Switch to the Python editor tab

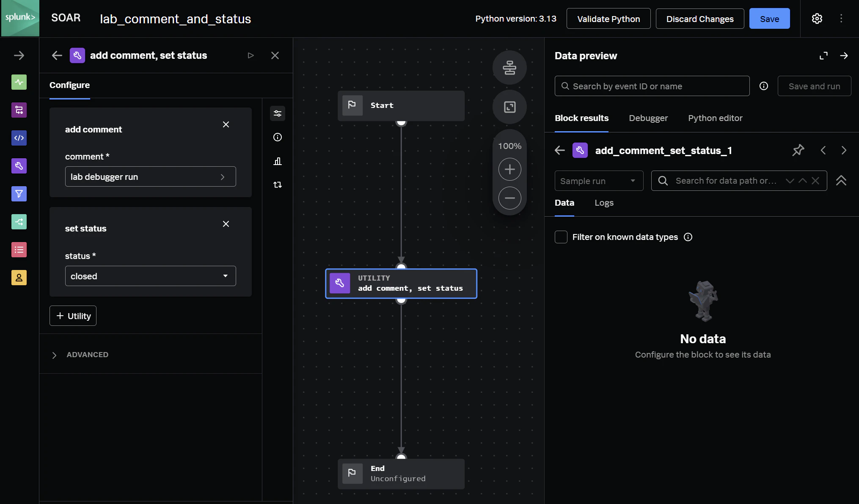click(715, 118)
